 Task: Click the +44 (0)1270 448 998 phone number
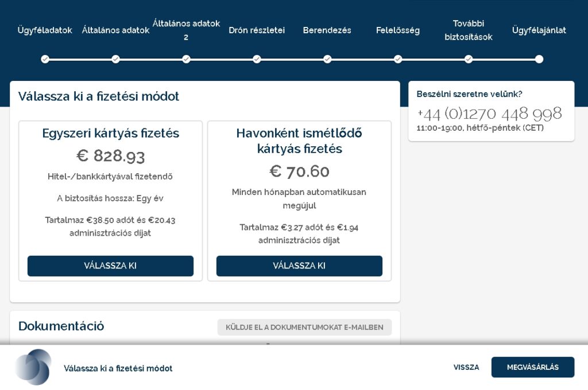pos(489,114)
